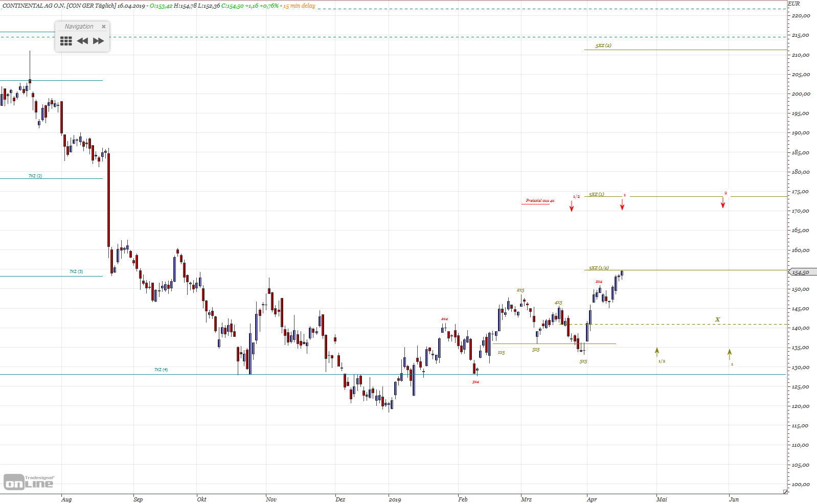Click the 130,00 price axis label

point(801,368)
